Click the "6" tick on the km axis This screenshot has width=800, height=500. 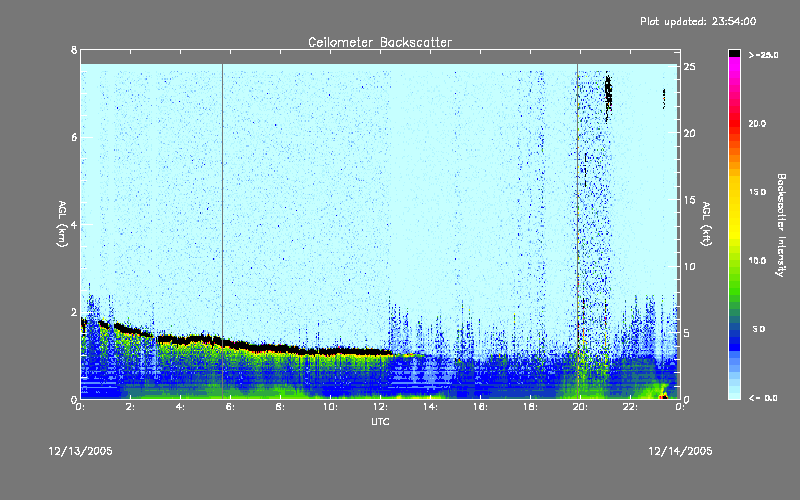74,137
